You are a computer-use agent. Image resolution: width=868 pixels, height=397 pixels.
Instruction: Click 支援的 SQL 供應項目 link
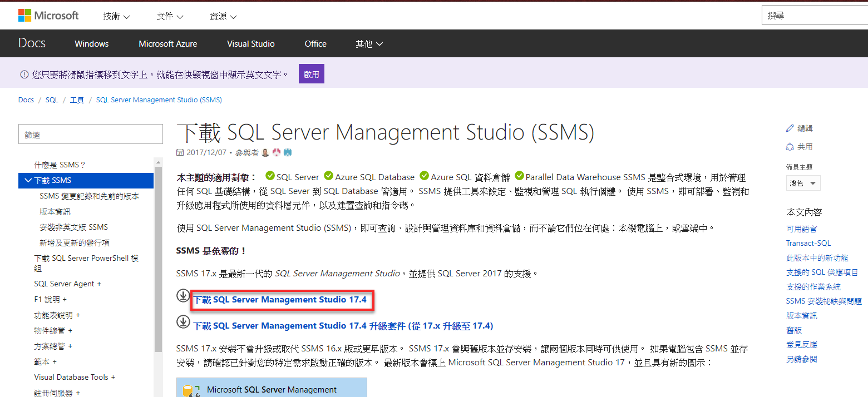point(822,272)
